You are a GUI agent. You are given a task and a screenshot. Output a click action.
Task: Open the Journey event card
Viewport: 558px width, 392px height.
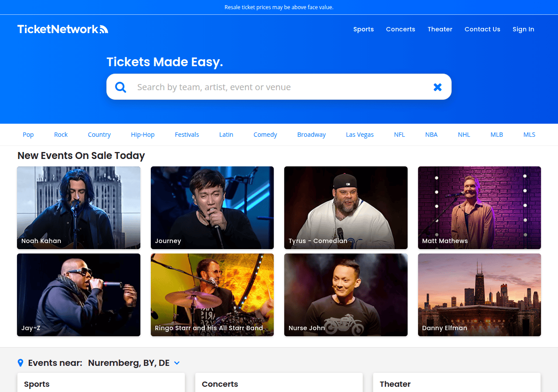point(212,208)
